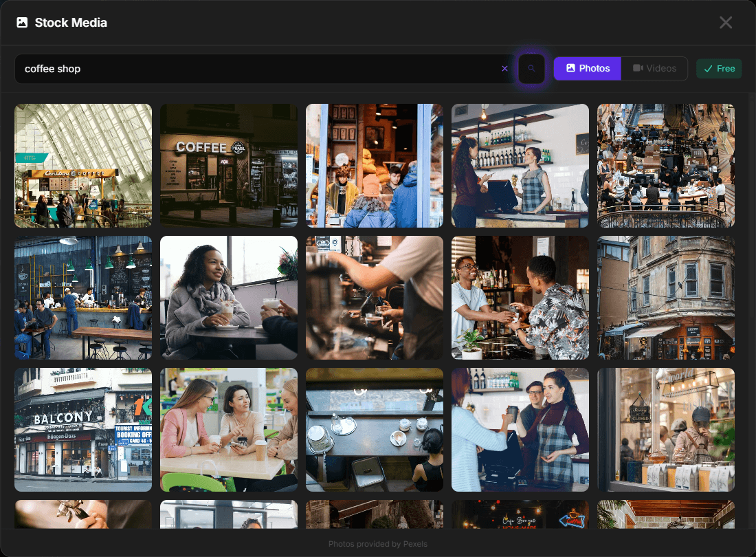Select the barista in apron at register, top row
The width and height of the screenshot is (756, 557).
(520, 166)
